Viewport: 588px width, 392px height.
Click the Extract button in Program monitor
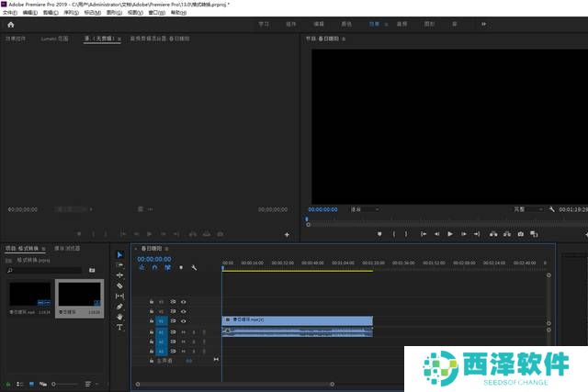pos(507,234)
